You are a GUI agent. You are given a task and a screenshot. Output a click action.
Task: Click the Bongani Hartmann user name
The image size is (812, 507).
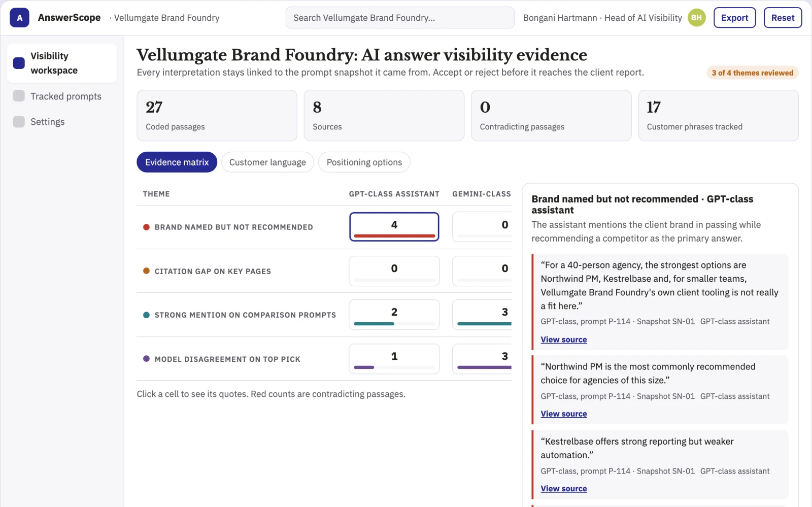560,18
